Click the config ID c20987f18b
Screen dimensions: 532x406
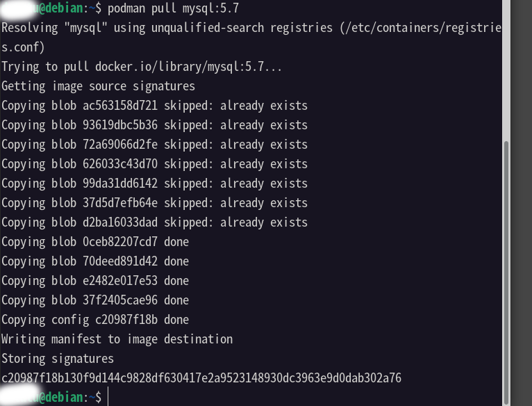point(126,320)
